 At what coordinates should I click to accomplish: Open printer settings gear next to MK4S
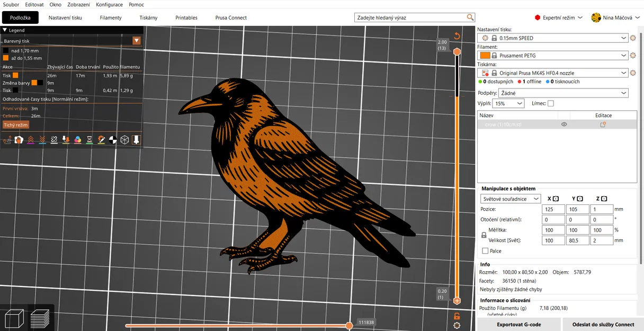(633, 73)
